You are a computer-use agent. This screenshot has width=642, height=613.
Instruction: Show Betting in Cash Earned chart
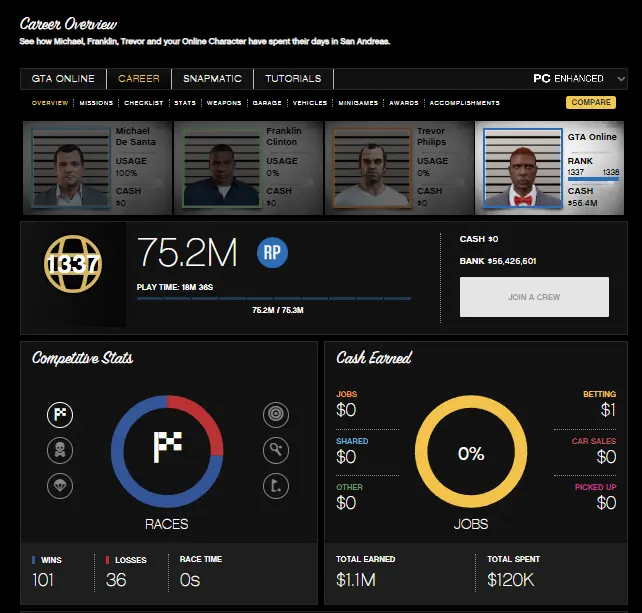[600, 403]
